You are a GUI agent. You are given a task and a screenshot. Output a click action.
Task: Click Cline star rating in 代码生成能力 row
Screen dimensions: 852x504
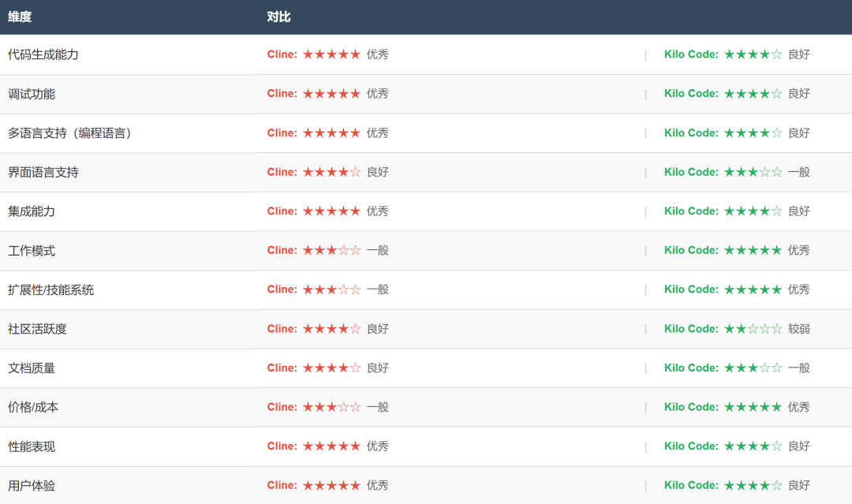(331, 54)
